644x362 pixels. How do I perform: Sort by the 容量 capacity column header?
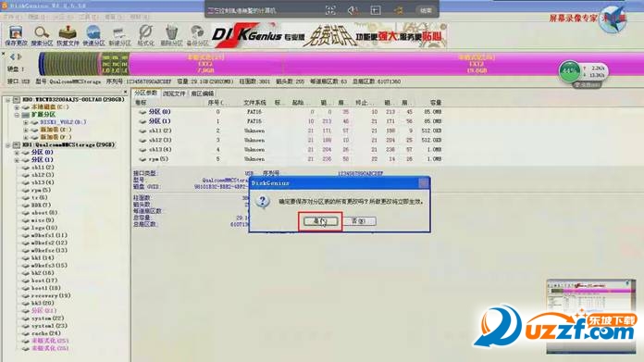436,103
